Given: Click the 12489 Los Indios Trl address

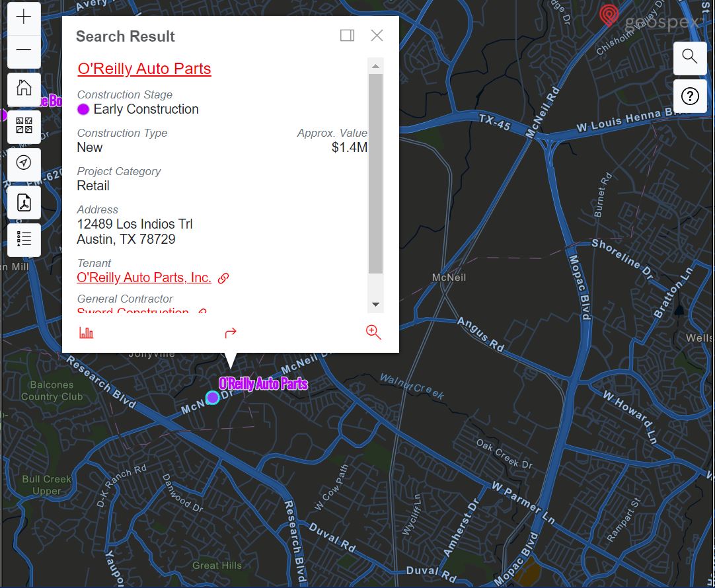Looking at the screenshot, I should 135,224.
